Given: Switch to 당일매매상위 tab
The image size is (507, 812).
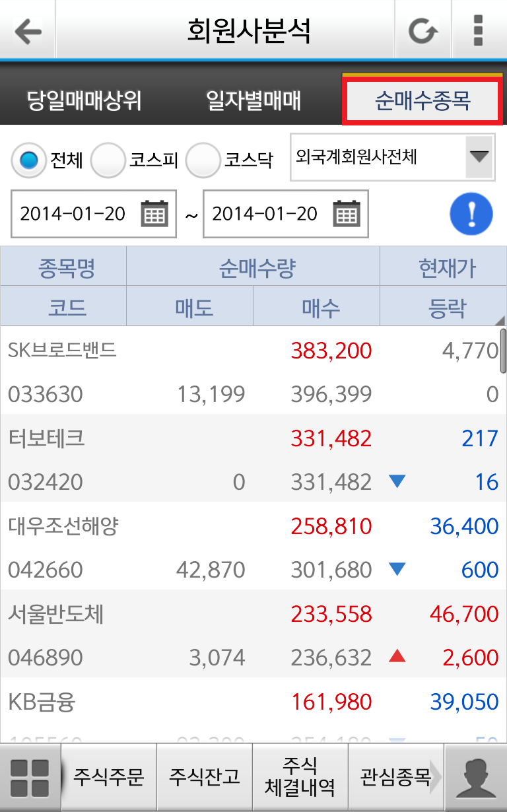Looking at the screenshot, I should coord(84,101).
